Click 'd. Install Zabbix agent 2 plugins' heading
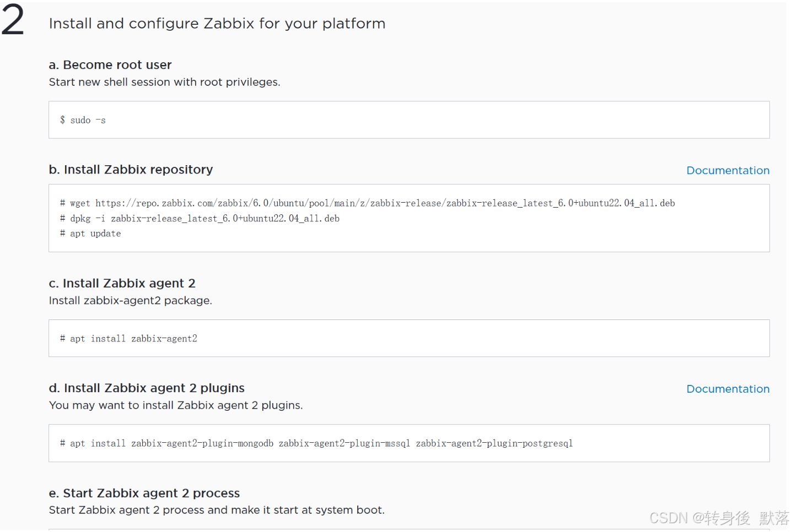This screenshot has height=532, width=792. click(x=147, y=388)
